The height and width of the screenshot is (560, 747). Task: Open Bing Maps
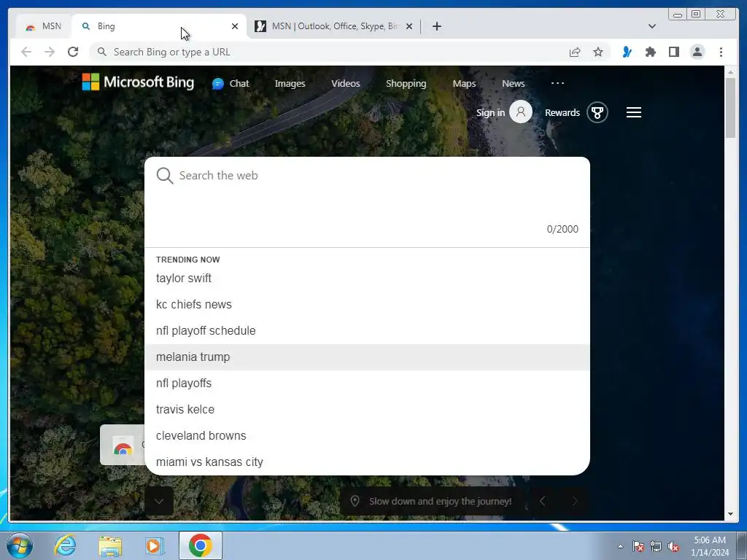point(464,83)
